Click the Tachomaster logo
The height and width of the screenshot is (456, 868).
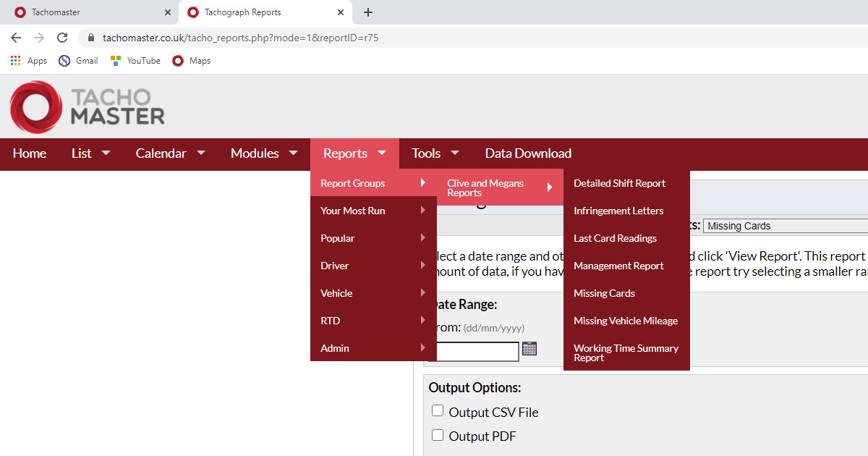point(88,107)
